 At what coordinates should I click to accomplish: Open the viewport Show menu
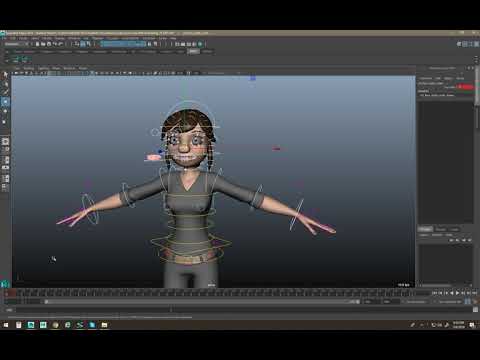pyautogui.click(x=56, y=68)
